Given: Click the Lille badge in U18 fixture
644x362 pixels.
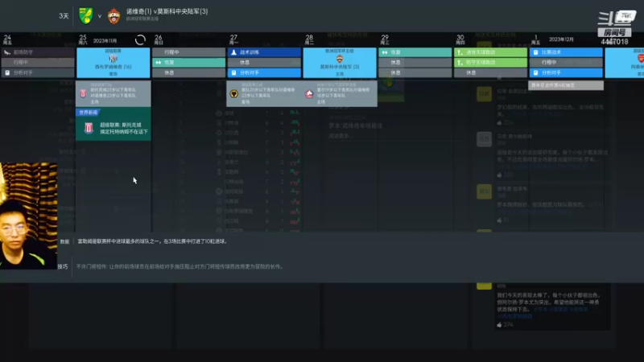Looking at the screenshot, I should pos(309,94).
